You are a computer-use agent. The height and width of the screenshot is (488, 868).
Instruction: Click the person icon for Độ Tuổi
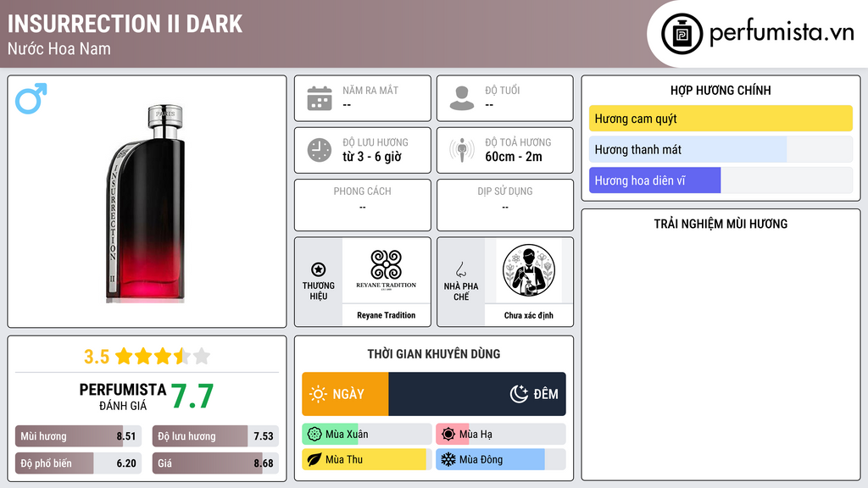pos(462,98)
